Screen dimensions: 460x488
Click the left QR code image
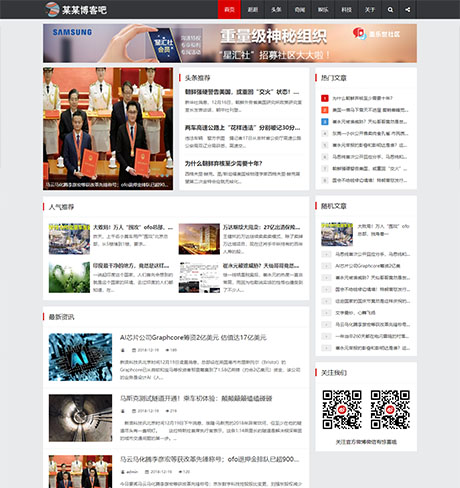tap(342, 409)
